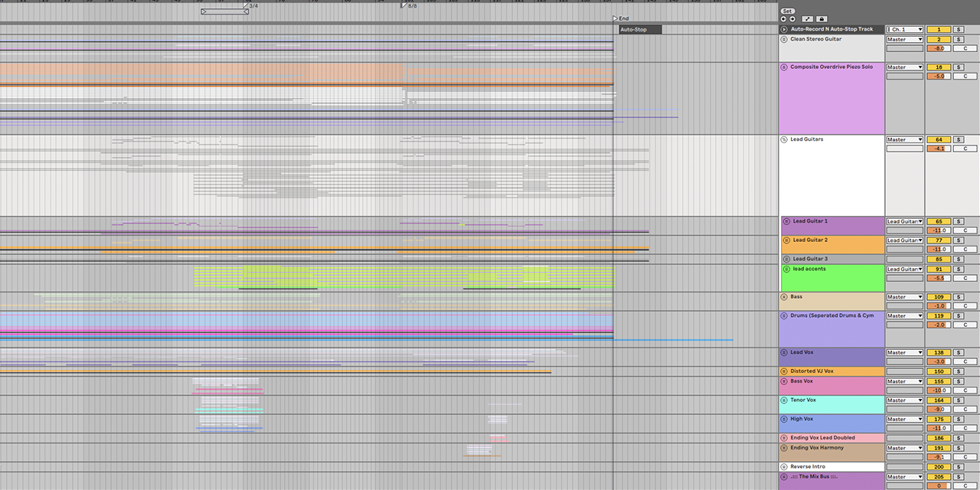Enable Draw Mode with the pencil icon
Screen dimensions: 980x490
tap(807, 18)
